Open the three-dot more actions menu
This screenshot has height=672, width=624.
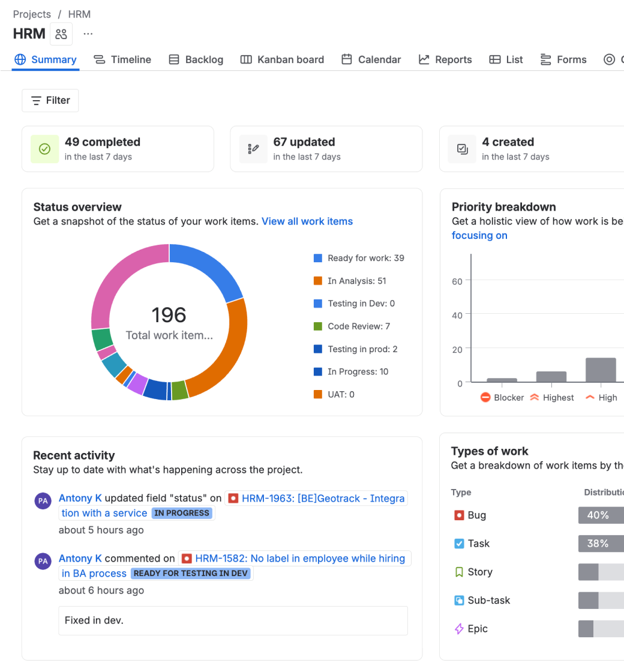(88, 34)
